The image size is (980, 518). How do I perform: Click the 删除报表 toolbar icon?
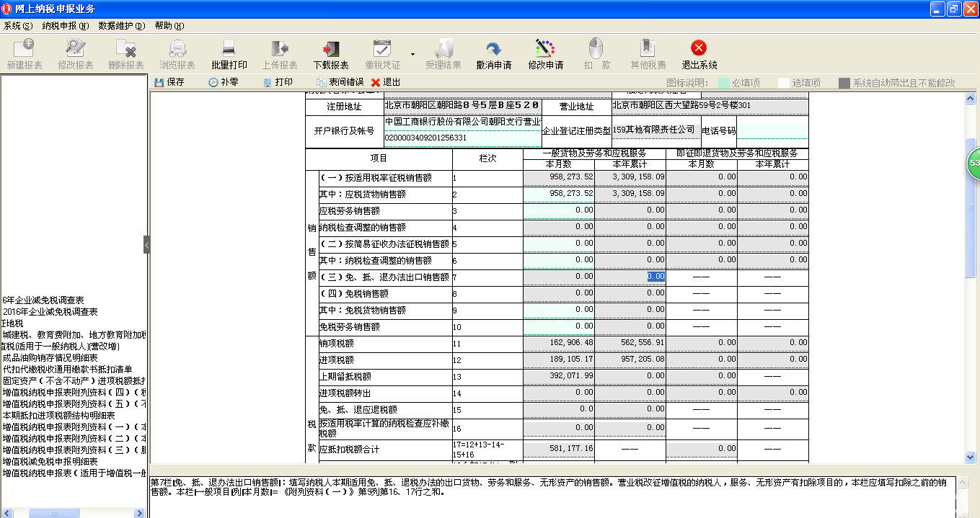(x=126, y=54)
